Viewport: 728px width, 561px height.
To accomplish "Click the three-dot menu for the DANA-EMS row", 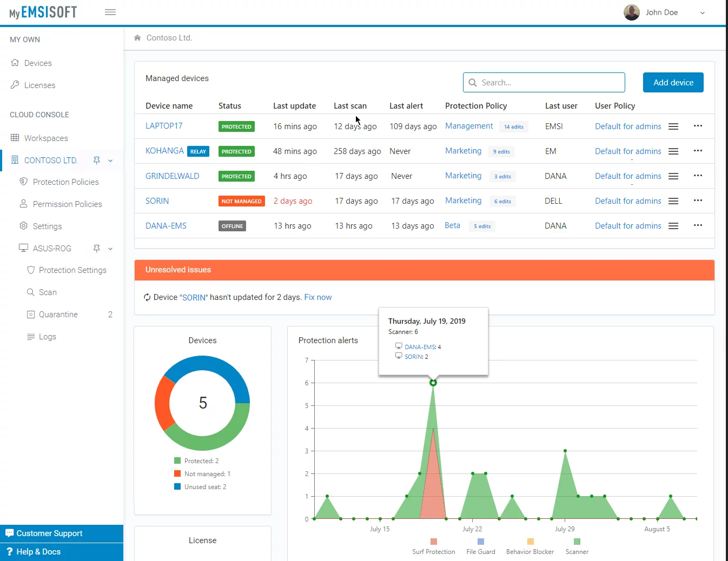I will (x=698, y=225).
